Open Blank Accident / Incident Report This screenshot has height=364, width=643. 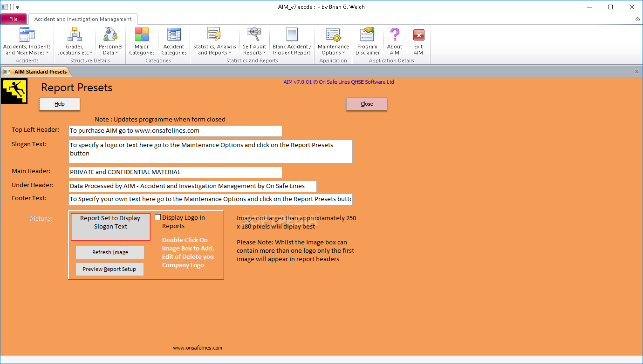[x=292, y=41]
